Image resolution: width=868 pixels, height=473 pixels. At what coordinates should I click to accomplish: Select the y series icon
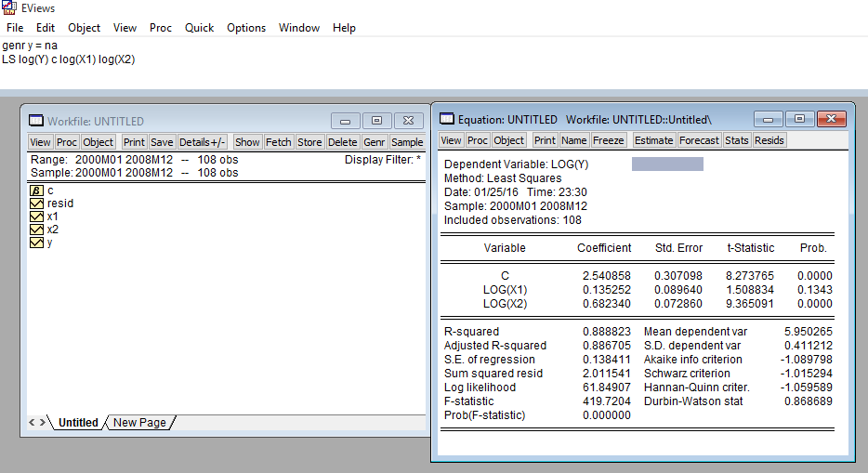37,243
